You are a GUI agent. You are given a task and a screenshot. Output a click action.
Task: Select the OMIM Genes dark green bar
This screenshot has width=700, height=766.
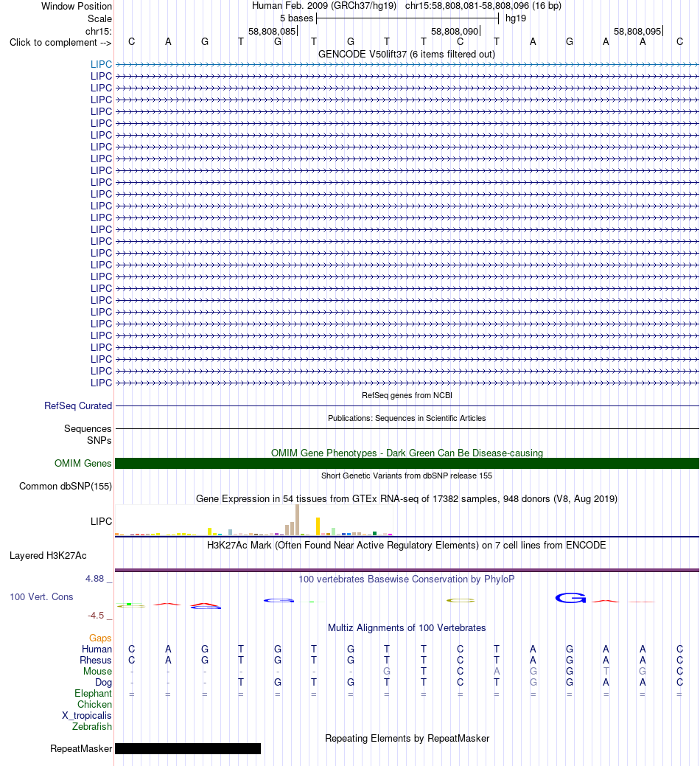pyautogui.click(x=407, y=463)
